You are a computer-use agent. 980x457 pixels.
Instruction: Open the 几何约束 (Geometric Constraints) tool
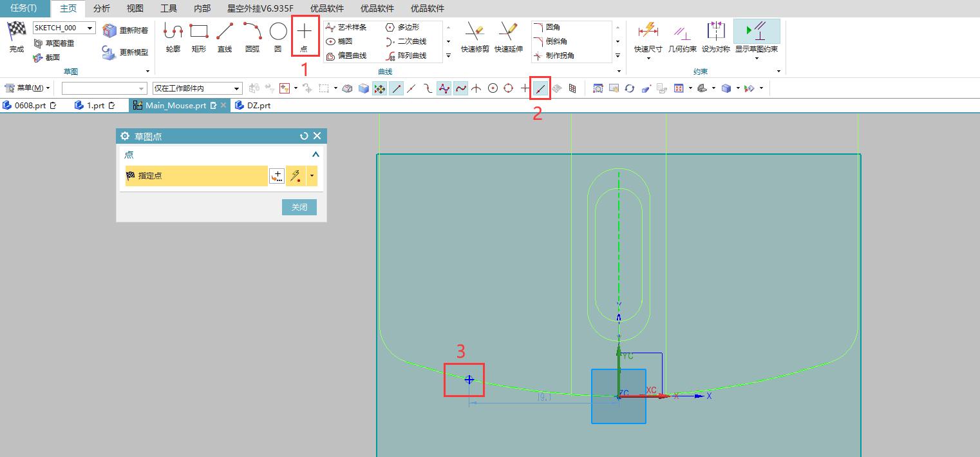pos(682,37)
